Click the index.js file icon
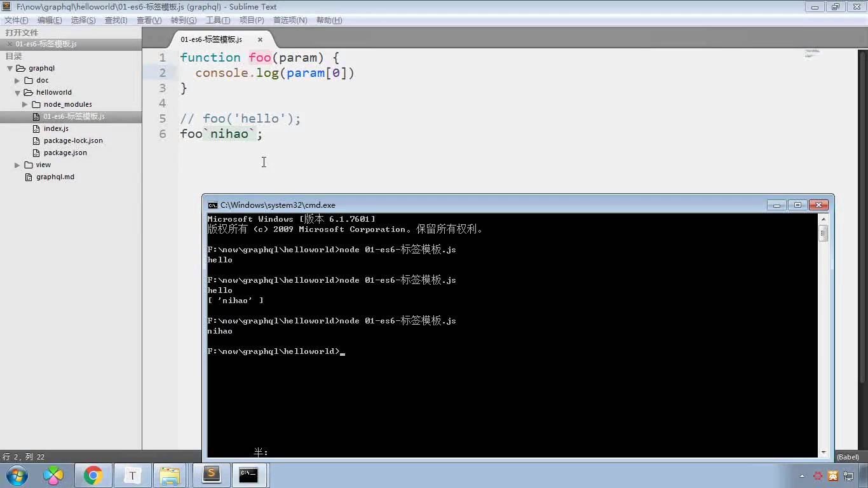868x488 pixels. 37,128
